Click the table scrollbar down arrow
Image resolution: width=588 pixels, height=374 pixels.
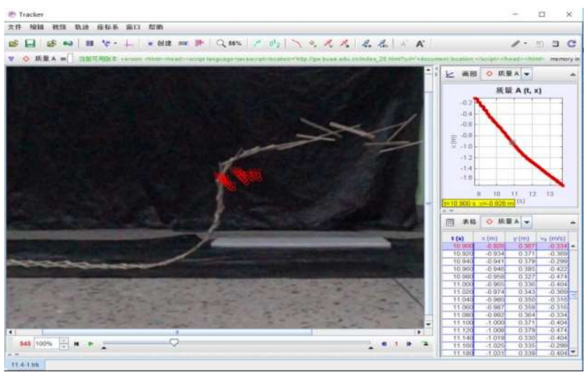click(573, 352)
